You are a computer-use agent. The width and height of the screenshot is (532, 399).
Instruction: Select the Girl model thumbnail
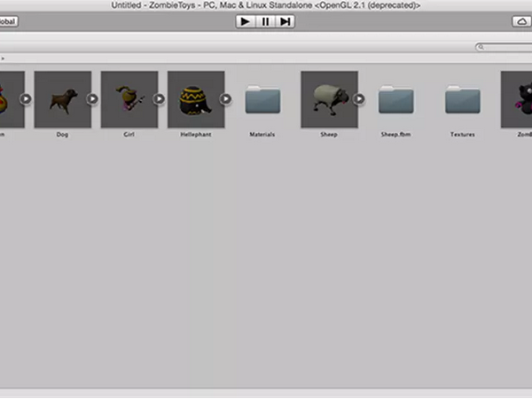pyautogui.click(x=129, y=99)
